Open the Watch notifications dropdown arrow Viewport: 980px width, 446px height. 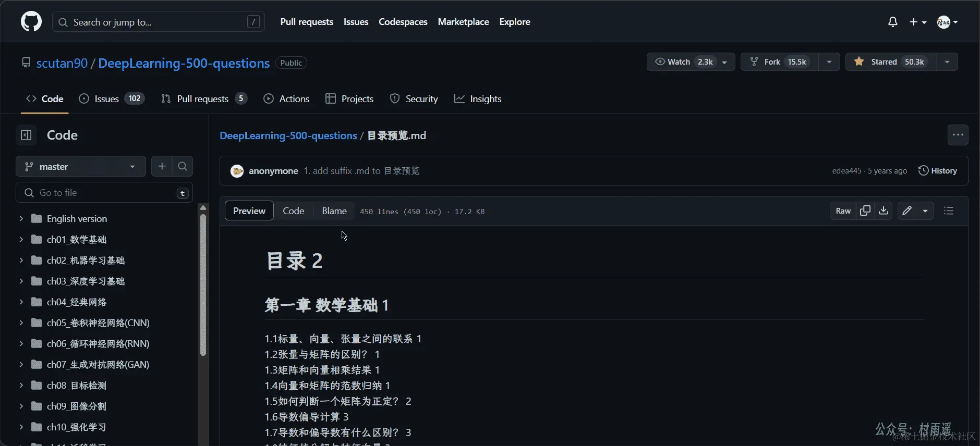[725, 61]
